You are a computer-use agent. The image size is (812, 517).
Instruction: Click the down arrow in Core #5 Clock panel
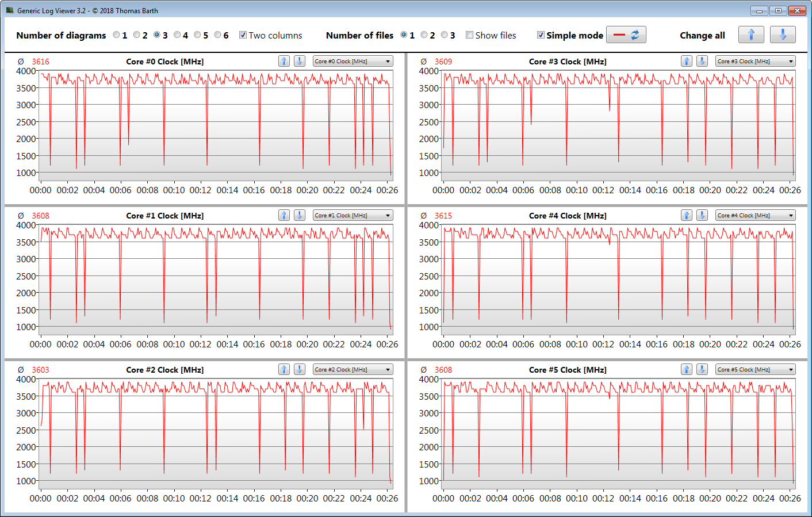702,369
